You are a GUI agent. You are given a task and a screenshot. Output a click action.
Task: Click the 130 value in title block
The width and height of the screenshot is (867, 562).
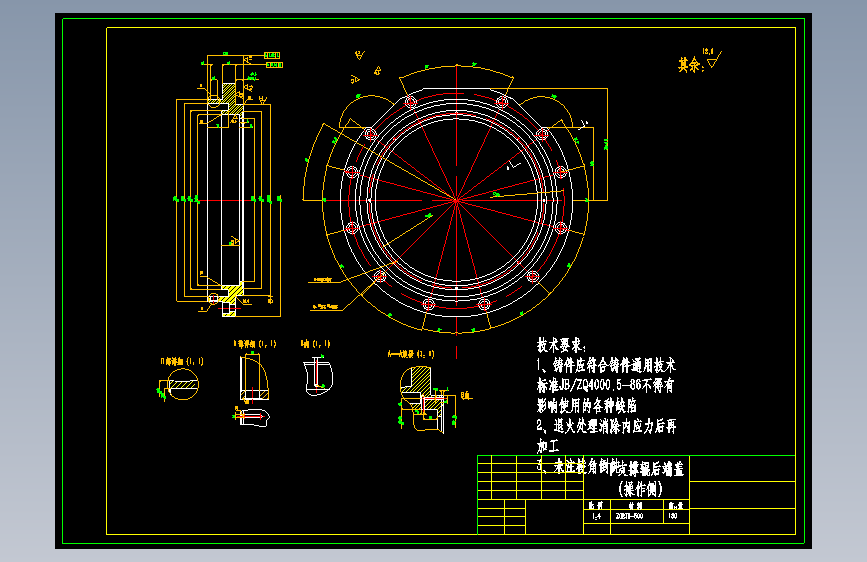pos(673,516)
